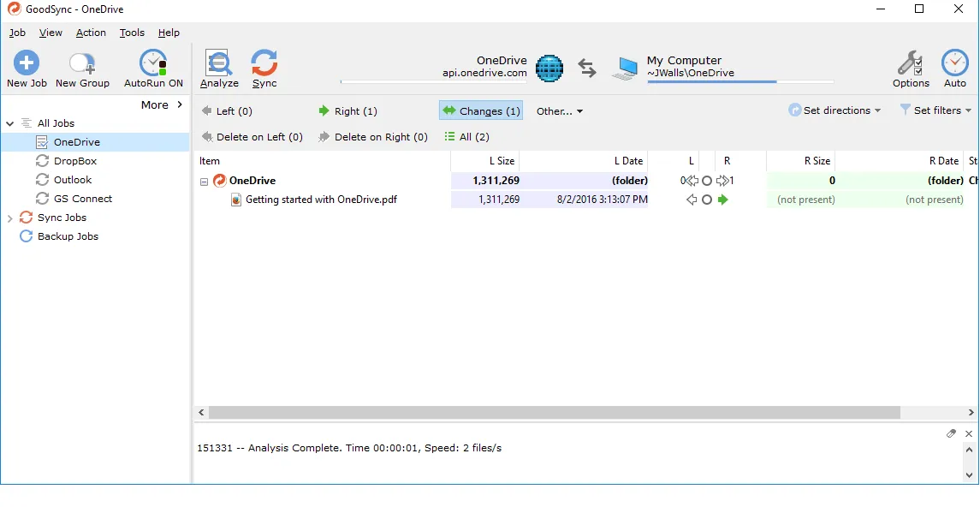Start Sync with the orange-blue arrows icon
The height and width of the screenshot is (525, 980).
pos(264,63)
